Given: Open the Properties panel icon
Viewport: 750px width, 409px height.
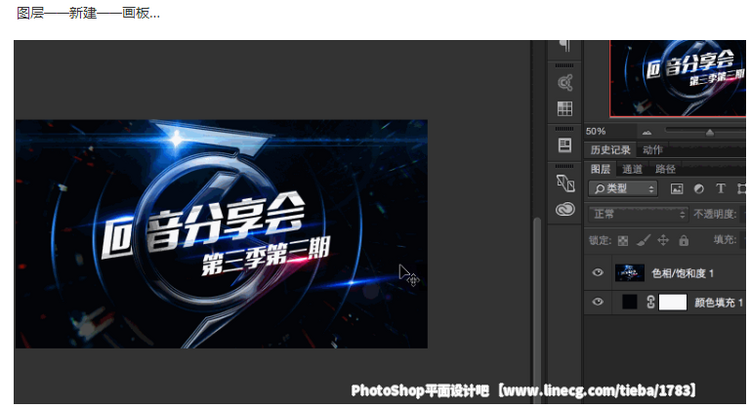Looking at the screenshot, I should coord(565,145).
